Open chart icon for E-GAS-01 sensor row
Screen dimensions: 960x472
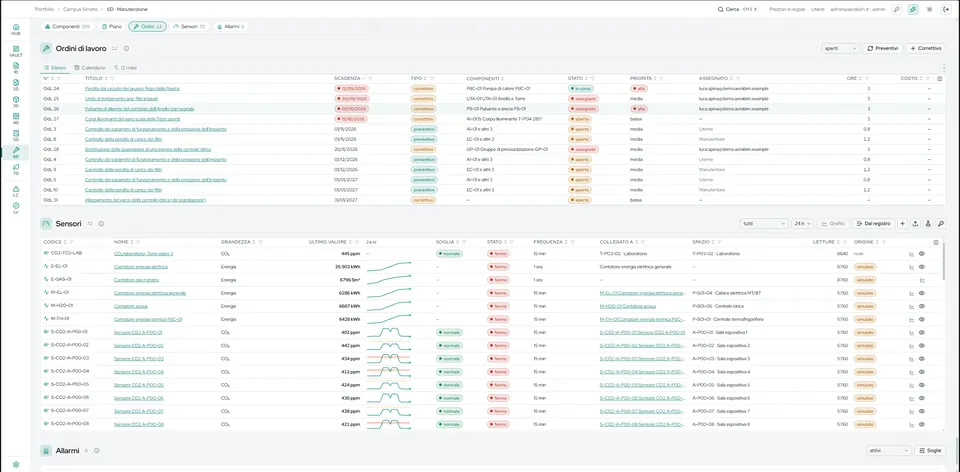tap(923, 280)
